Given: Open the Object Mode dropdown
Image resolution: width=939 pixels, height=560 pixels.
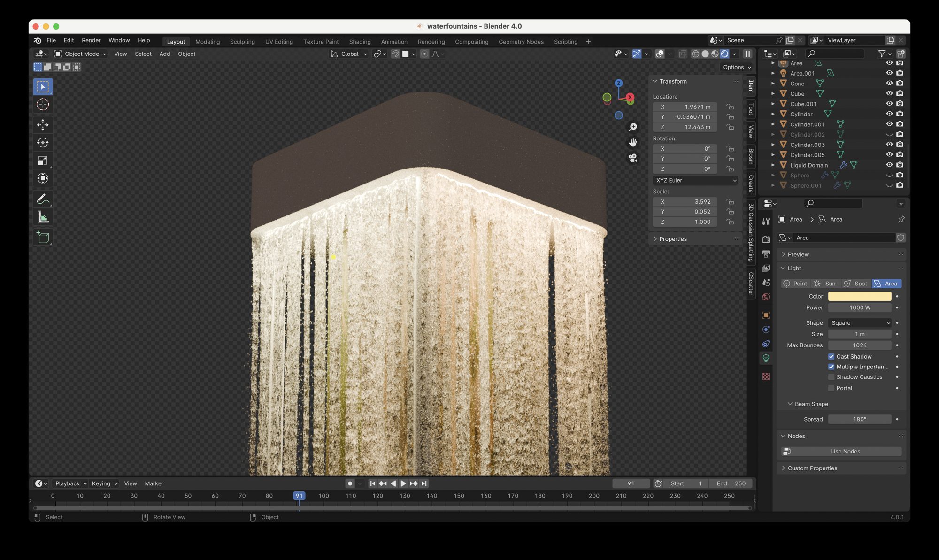Looking at the screenshot, I should (x=81, y=54).
